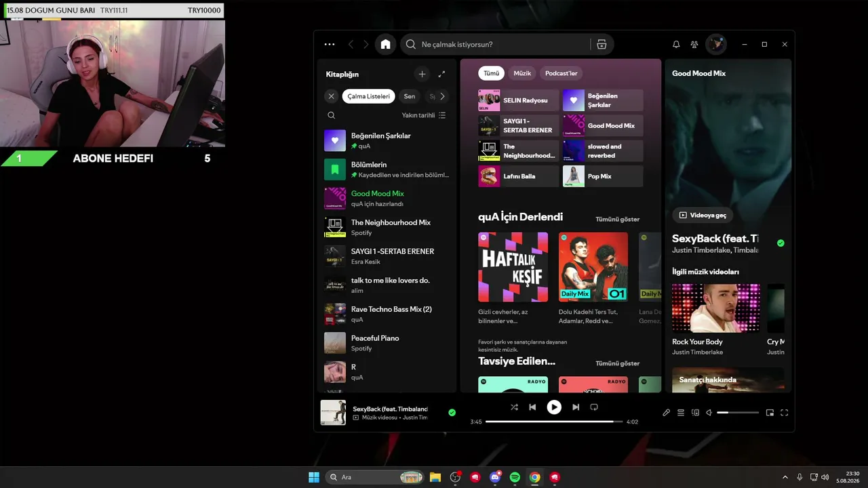868x488 pixels.
Task: Mute the Spotify volume
Action: pos(709,413)
